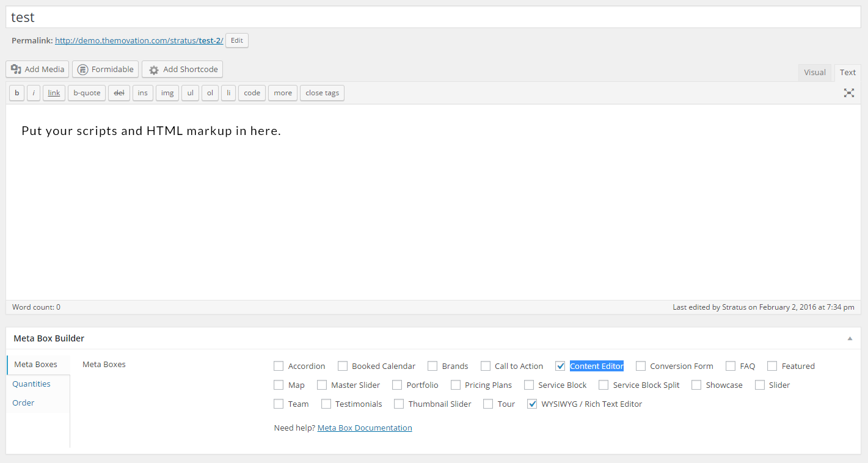Open the Quantities side tab

tap(32, 384)
